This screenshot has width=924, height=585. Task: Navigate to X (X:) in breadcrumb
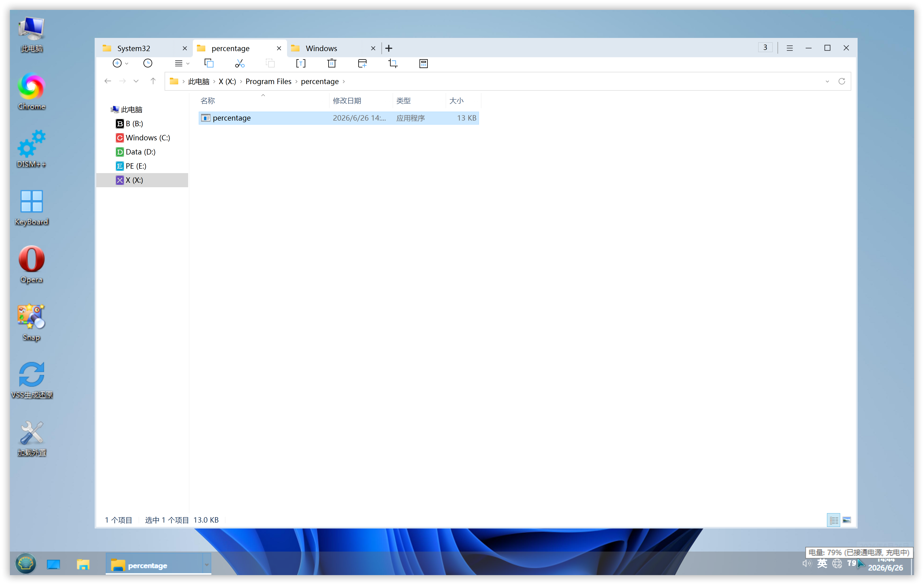[x=227, y=81]
